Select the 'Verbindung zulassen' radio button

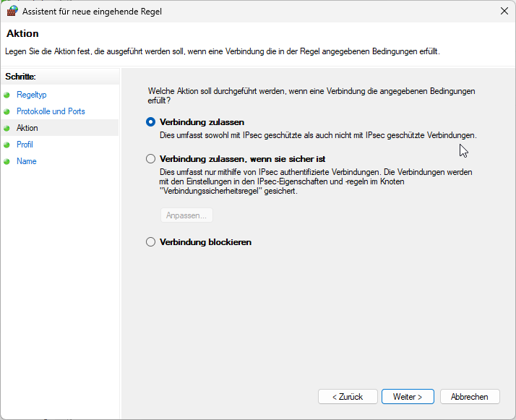(151, 122)
